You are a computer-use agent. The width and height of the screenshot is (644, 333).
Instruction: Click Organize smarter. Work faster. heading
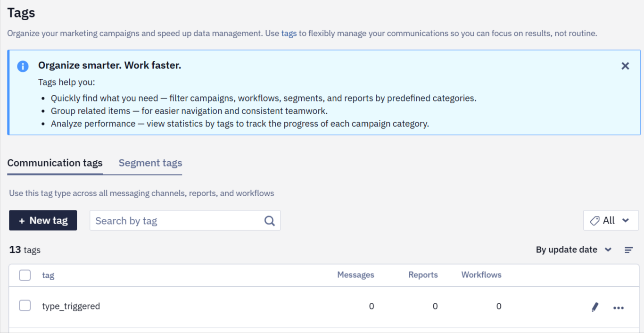(109, 65)
